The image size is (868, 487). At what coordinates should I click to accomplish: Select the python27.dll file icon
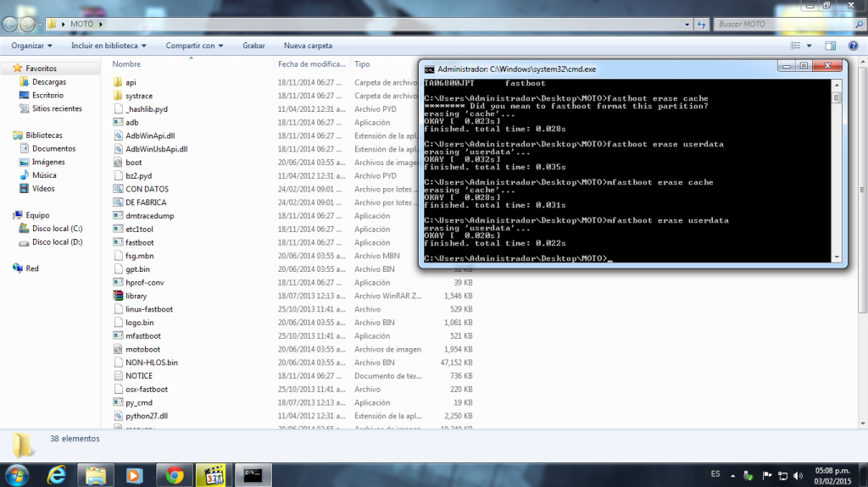pos(119,416)
